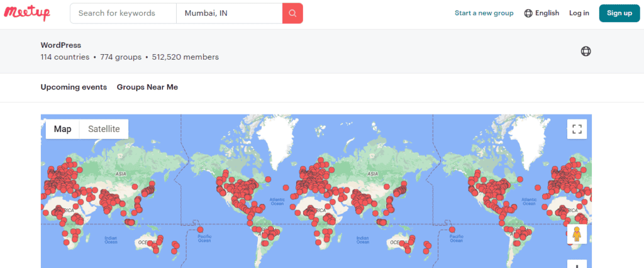The image size is (644, 268).
Task: Click the WordPress topic title
Action: tap(60, 45)
